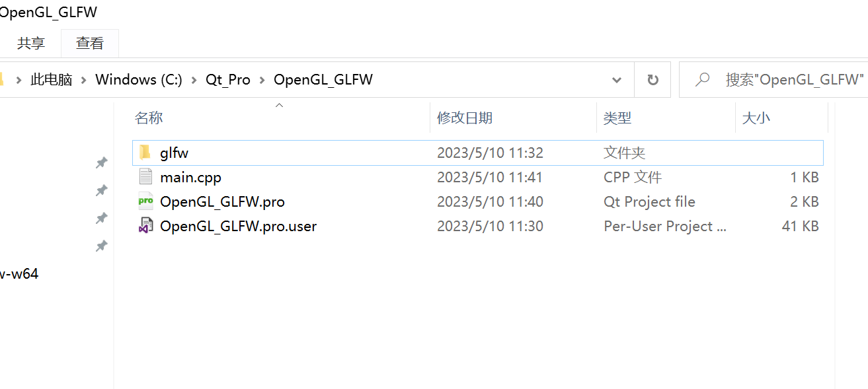Toggle sort order on the 名称 column
Image resolution: width=868 pixels, height=389 pixels.
pyautogui.click(x=149, y=118)
